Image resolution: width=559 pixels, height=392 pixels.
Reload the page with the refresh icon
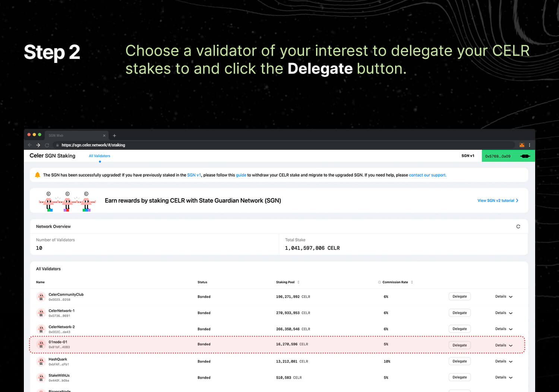pyautogui.click(x=47, y=145)
